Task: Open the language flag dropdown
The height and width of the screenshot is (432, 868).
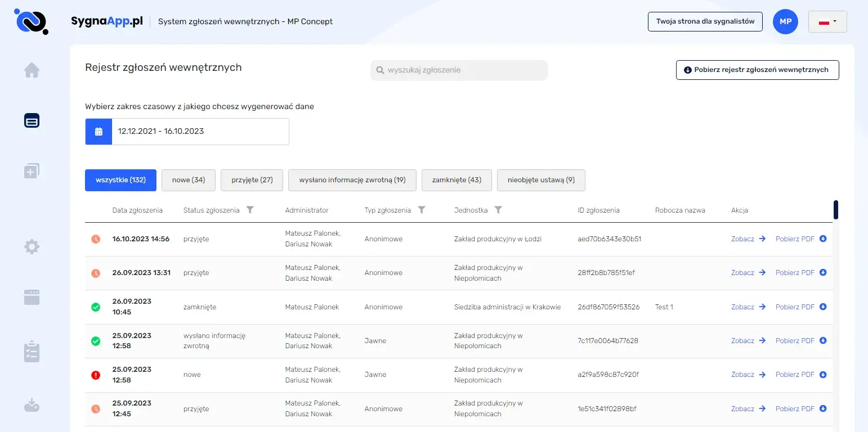Action: [x=827, y=22]
